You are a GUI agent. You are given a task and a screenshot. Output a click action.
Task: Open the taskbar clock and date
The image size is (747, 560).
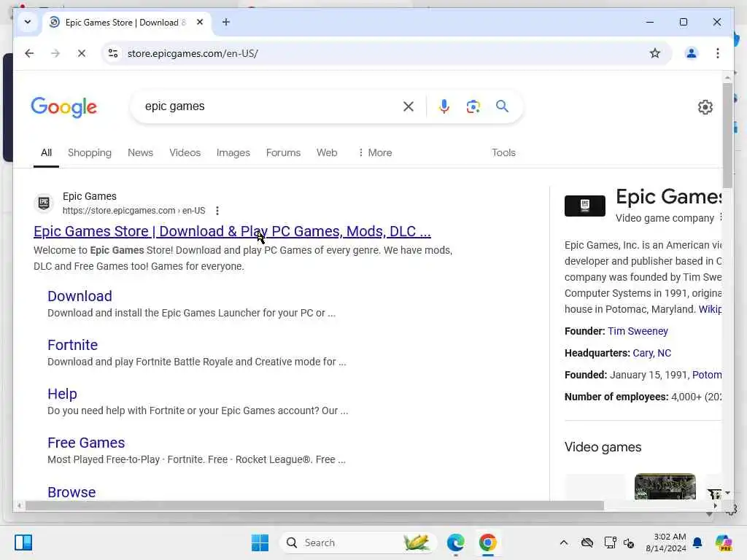[665, 542]
